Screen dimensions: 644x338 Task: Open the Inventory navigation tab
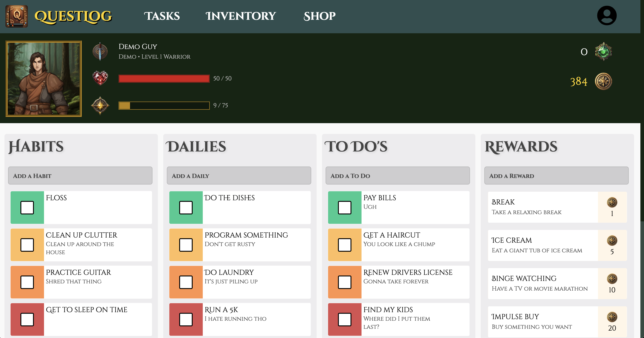(x=240, y=16)
